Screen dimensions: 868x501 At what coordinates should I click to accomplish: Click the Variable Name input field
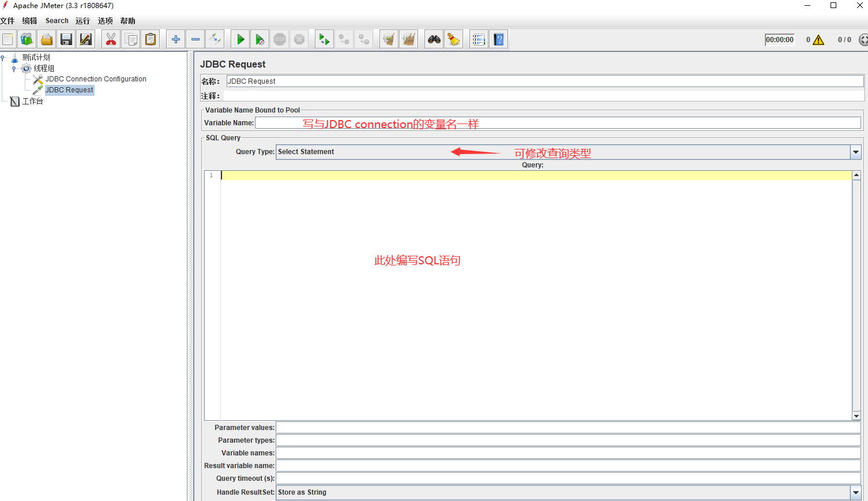pos(557,123)
